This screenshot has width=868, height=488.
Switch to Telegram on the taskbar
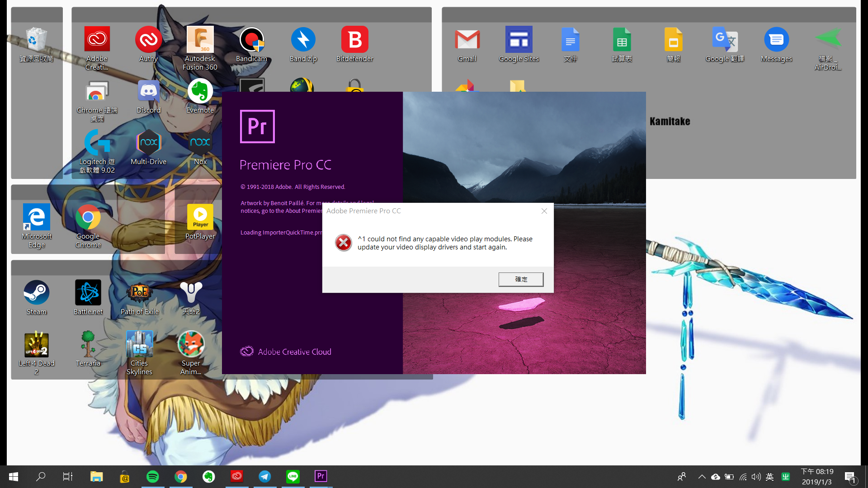click(265, 476)
